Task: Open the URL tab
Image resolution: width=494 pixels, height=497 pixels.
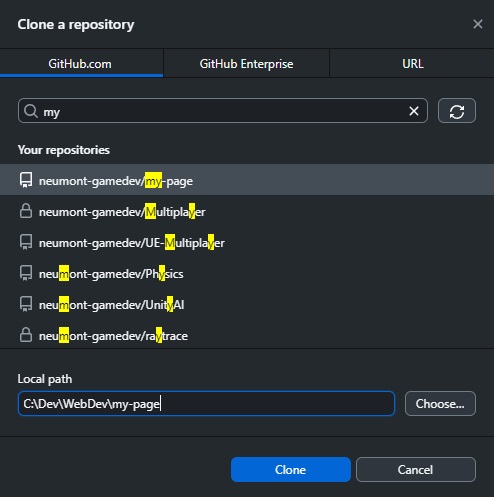Action: click(x=412, y=63)
